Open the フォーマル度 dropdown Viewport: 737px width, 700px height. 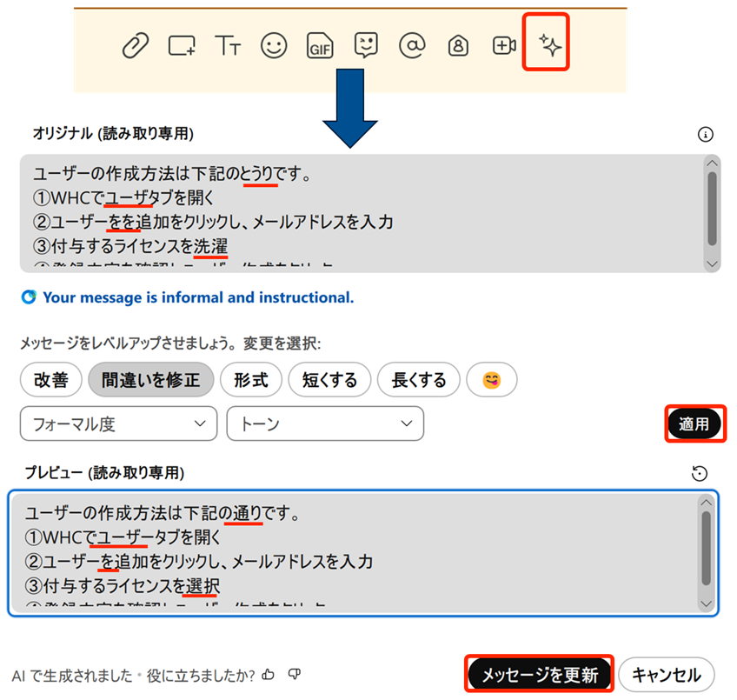(118, 424)
